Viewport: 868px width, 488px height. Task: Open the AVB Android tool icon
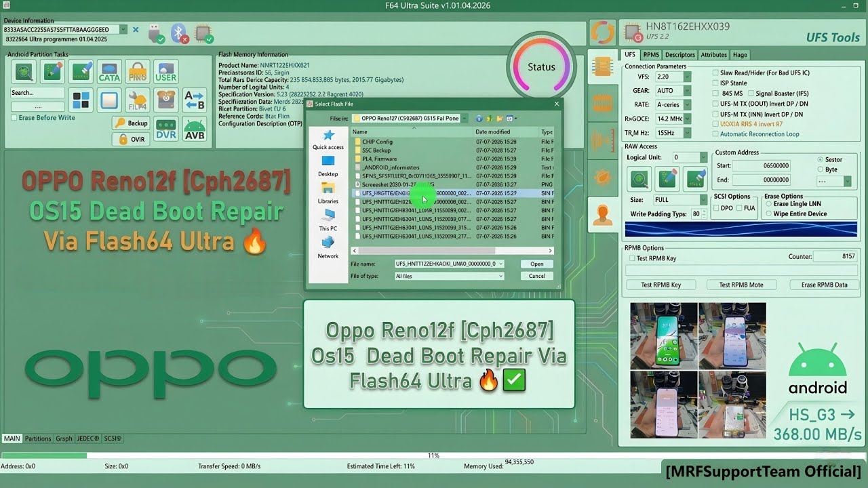tap(195, 129)
